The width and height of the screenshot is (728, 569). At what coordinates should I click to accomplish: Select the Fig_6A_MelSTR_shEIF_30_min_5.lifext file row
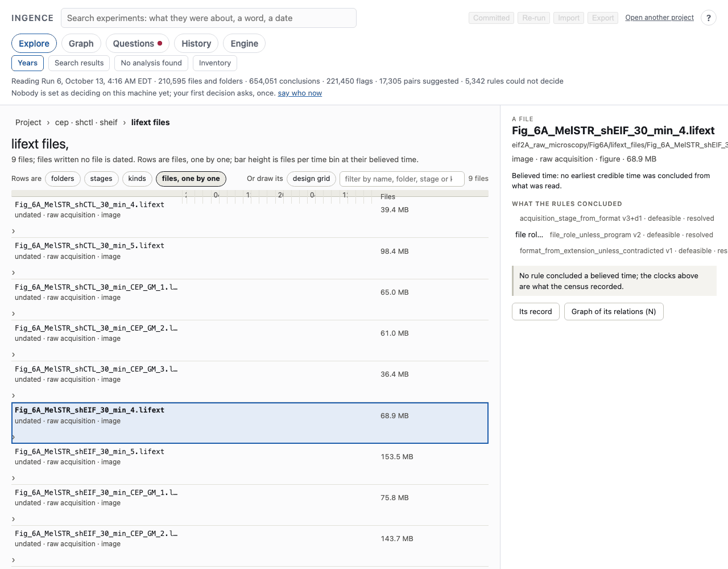click(x=250, y=464)
